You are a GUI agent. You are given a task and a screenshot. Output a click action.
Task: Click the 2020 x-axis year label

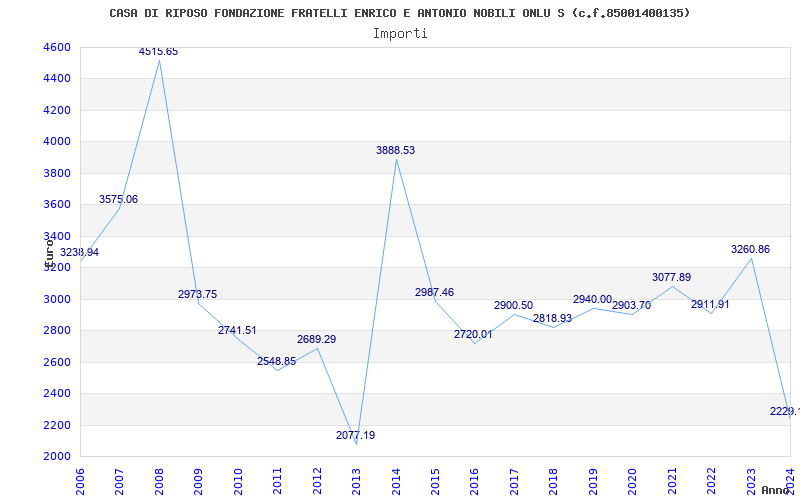633,482
